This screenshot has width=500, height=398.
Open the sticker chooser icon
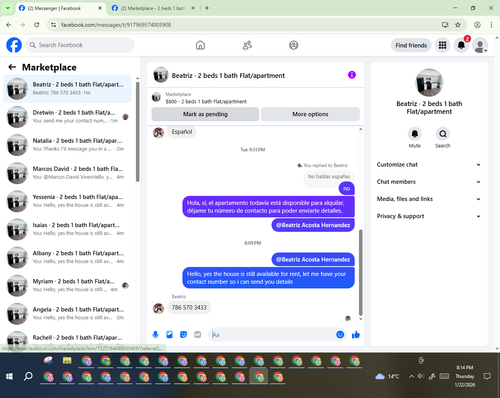(183, 334)
